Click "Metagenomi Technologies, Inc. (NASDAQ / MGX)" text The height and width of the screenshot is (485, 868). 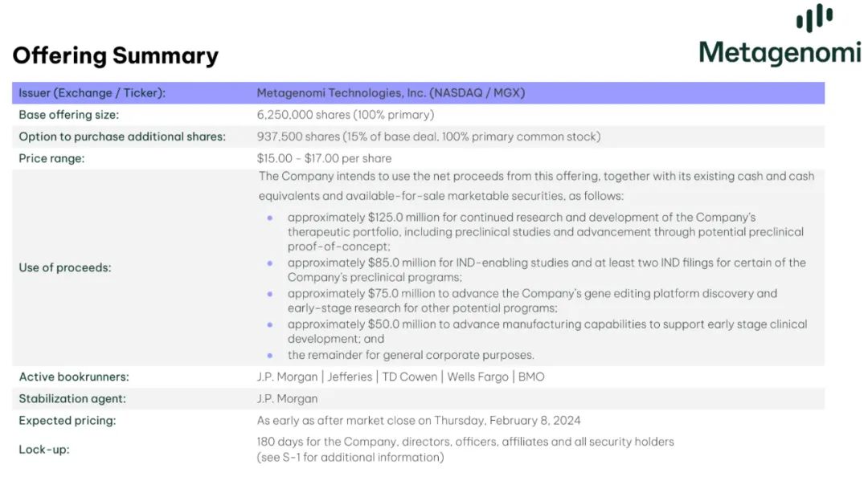click(x=391, y=93)
